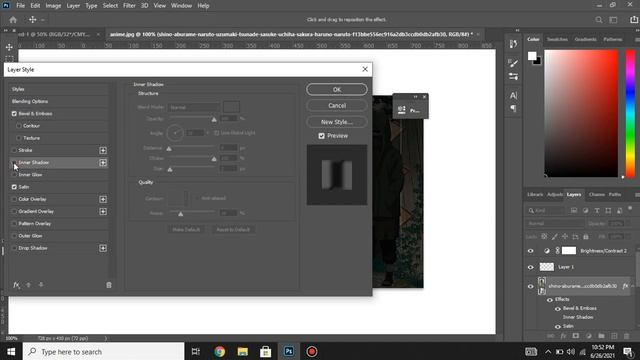This screenshot has width=640, height=360.
Task: Click the New Style... button
Action: tap(337, 122)
